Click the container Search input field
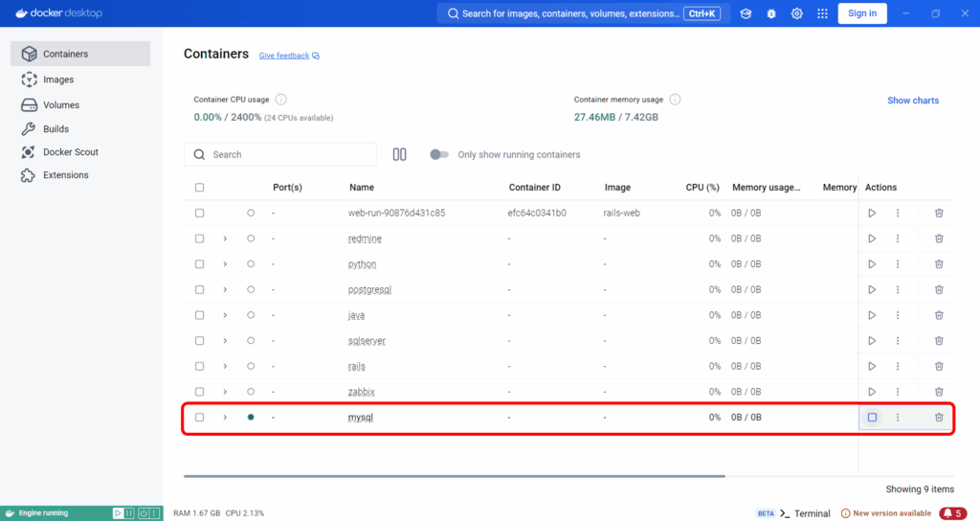 click(x=287, y=154)
